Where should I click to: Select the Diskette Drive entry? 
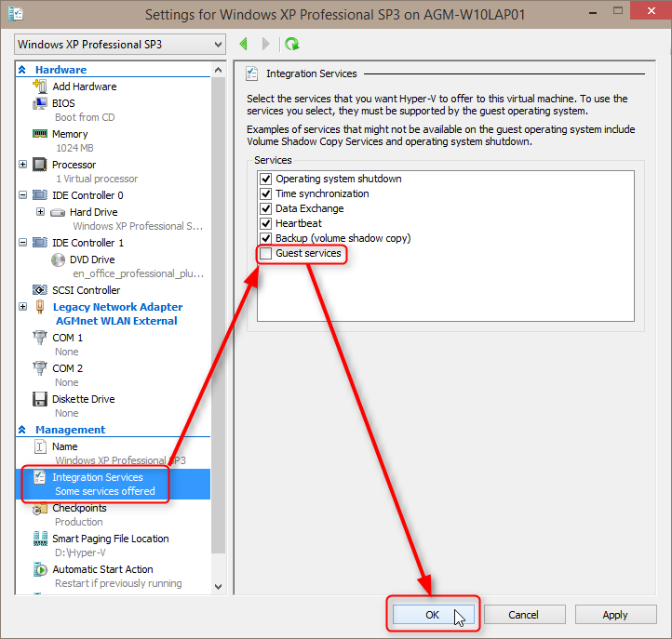tap(84, 399)
